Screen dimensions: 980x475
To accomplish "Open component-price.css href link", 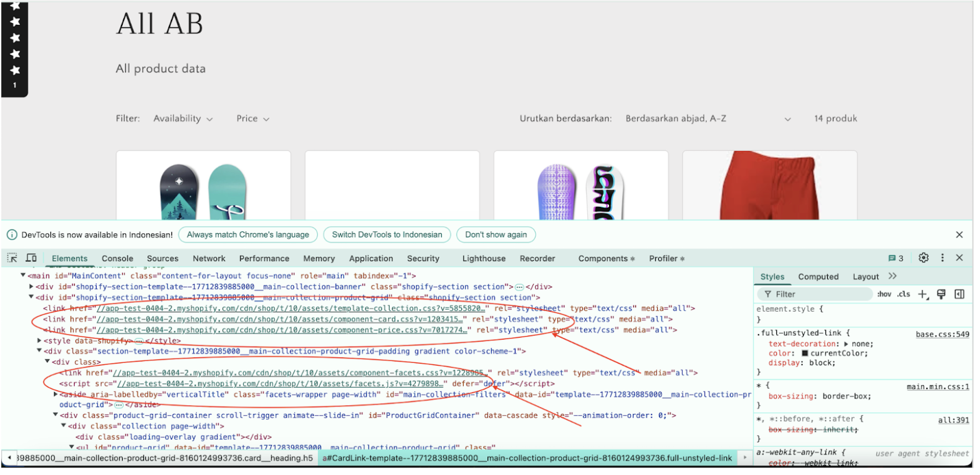I will pyautogui.click(x=282, y=330).
